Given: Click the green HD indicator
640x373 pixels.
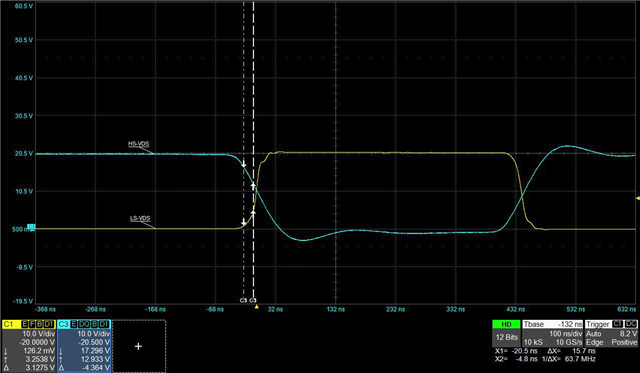Looking at the screenshot, I should 506,324.
